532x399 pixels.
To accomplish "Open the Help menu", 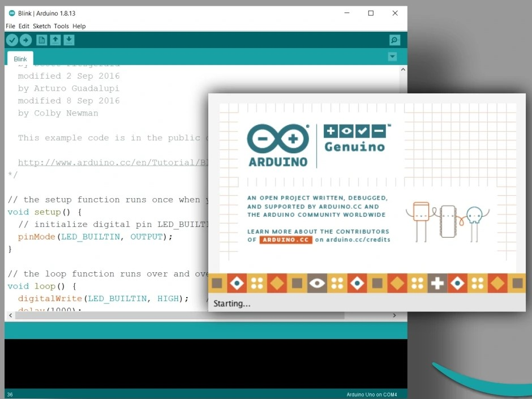I will pos(79,26).
